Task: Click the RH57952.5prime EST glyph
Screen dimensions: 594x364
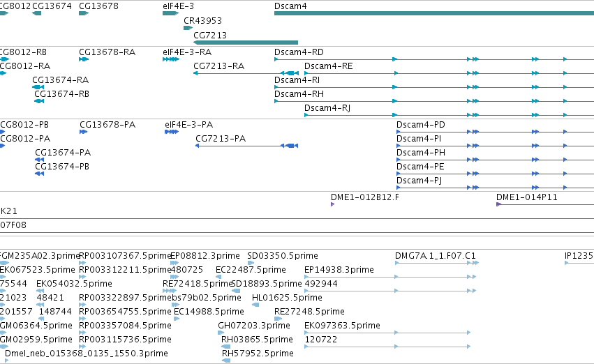Action: (225, 361)
